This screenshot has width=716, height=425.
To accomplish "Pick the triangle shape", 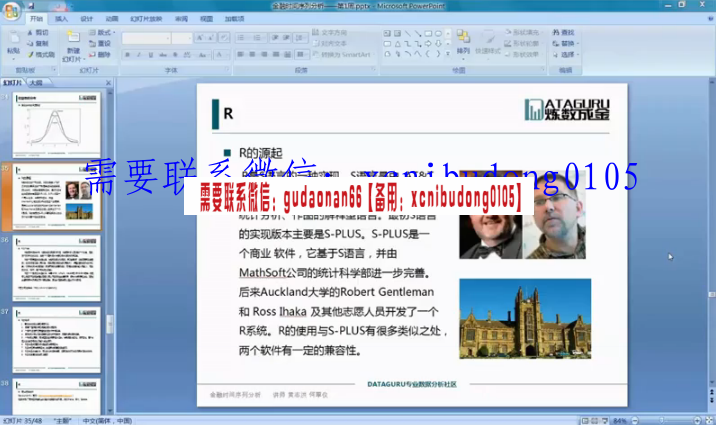I will pos(397,44).
